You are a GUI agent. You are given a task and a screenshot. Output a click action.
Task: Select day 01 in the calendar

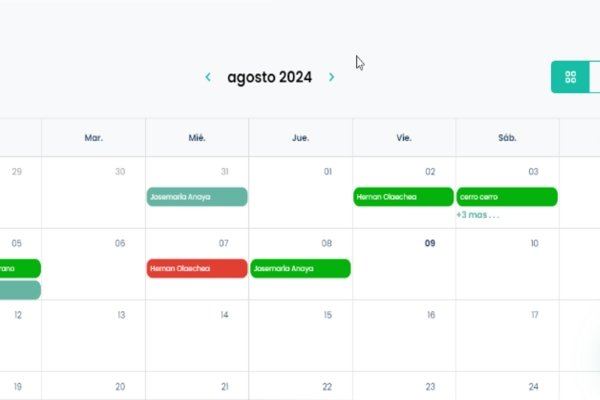click(x=327, y=172)
